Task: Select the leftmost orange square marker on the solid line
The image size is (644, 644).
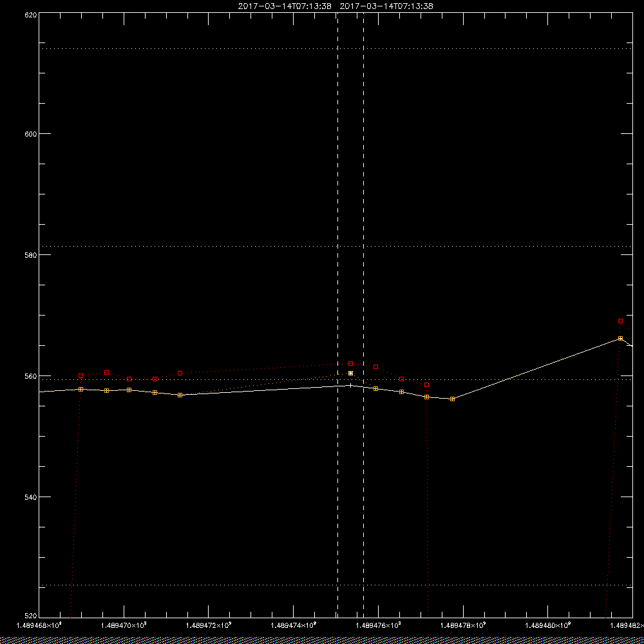Action: pyautogui.click(x=81, y=390)
